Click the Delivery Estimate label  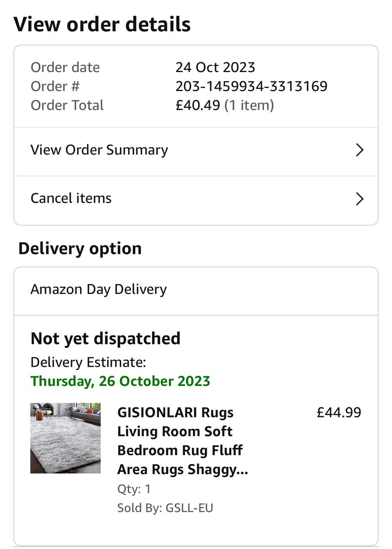click(x=88, y=362)
